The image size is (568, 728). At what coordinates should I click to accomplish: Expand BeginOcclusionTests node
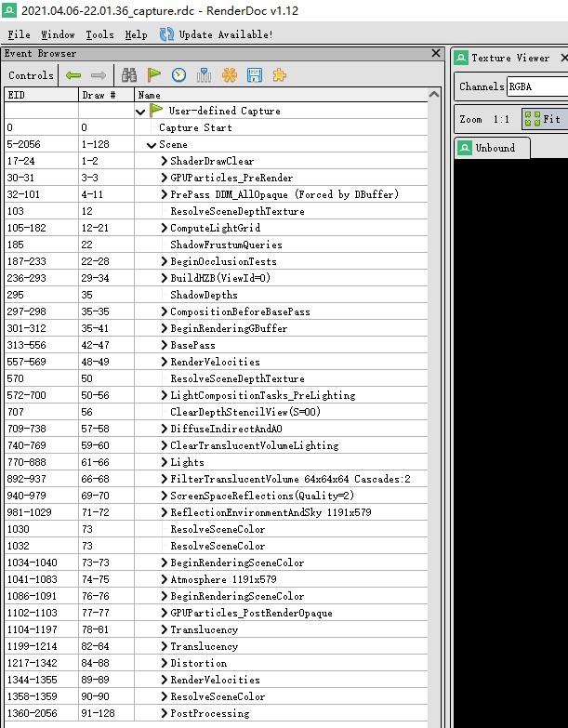[x=164, y=261]
